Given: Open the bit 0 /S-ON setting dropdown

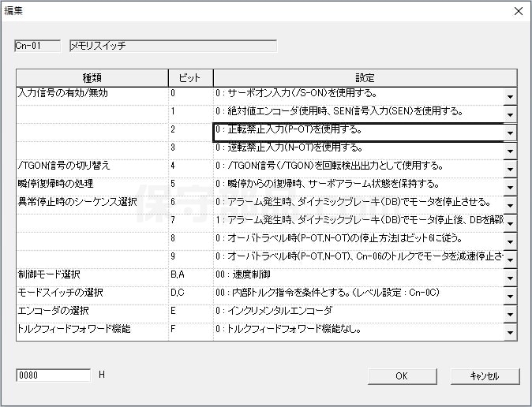Looking at the screenshot, I should pos(510,96).
